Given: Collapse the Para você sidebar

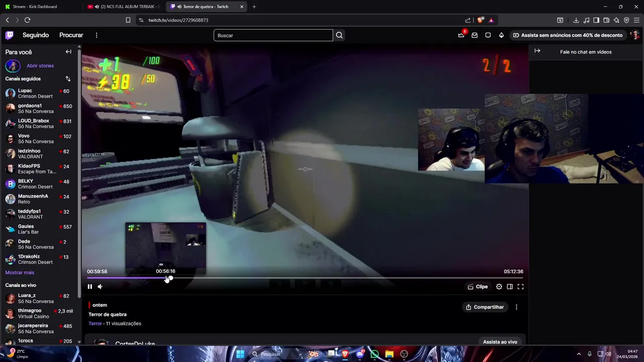Looking at the screenshot, I should (68, 52).
